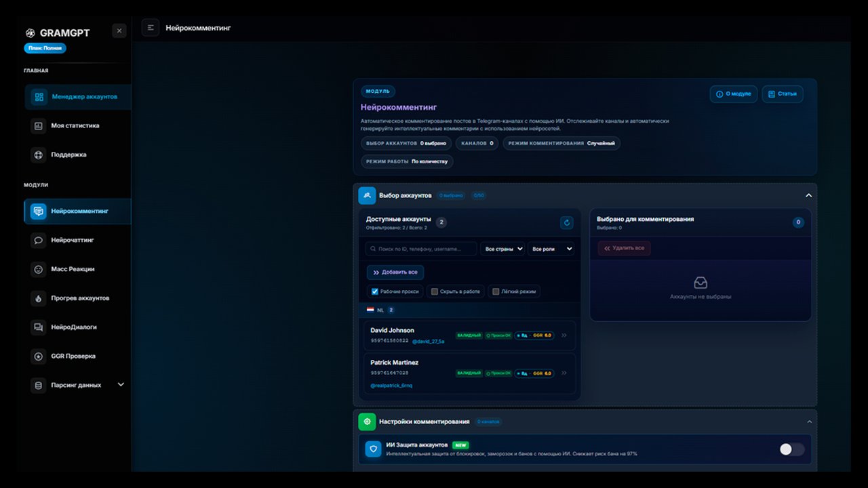Viewport: 868px width, 488px height.
Task: Click the Парсинг данных database icon
Action: 39,385
